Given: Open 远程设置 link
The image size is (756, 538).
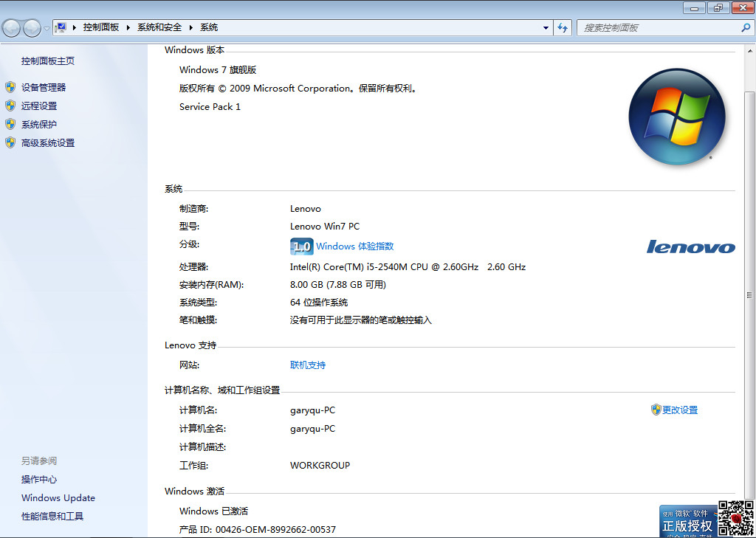Looking at the screenshot, I should [39, 106].
